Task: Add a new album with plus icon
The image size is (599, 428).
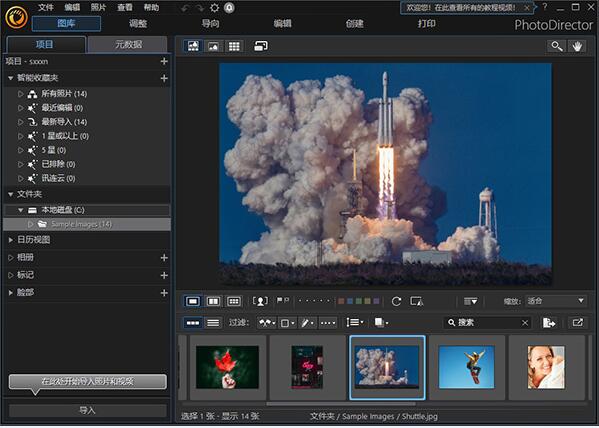Action: coord(164,258)
